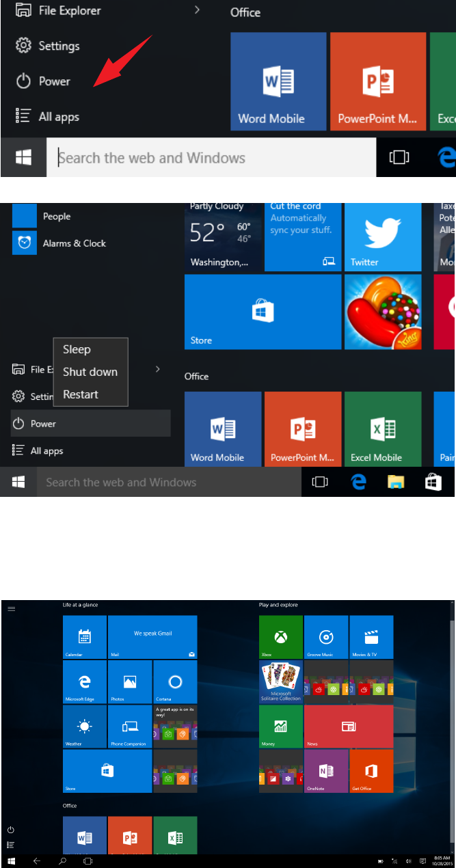Open the 52° Washington weather live tile
Screen dimensions: 456x868
coord(222,237)
